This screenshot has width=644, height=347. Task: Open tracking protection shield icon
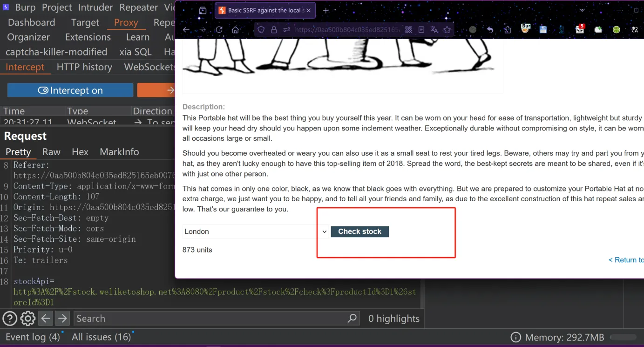point(261,29)
